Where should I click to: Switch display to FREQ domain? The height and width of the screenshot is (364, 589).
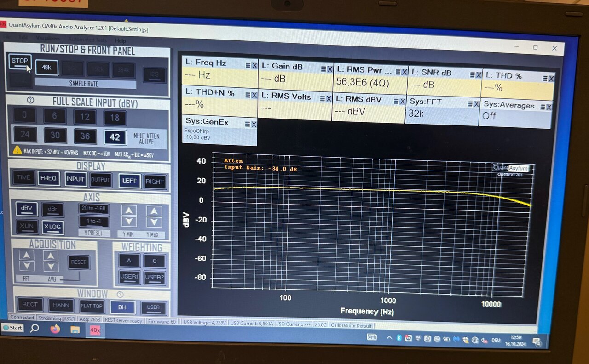tap(49, 178)
